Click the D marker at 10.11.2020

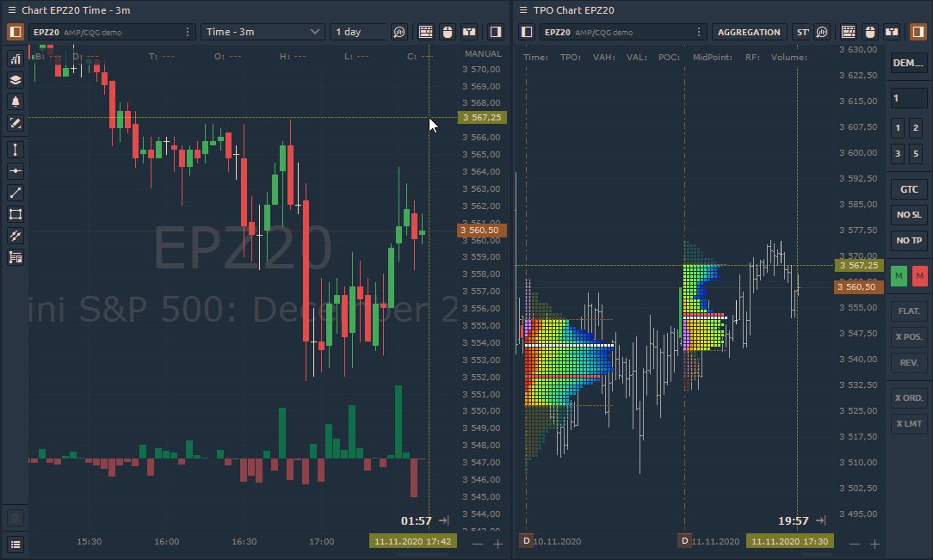pyautogui.click(x=526, y=541)
